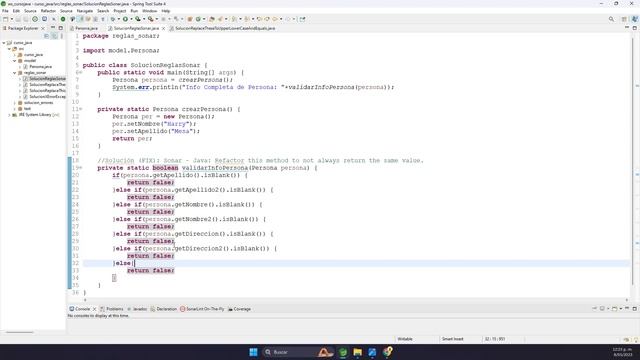
Task: Select the solucion_errores package in the tree
Action: point(36,103)
